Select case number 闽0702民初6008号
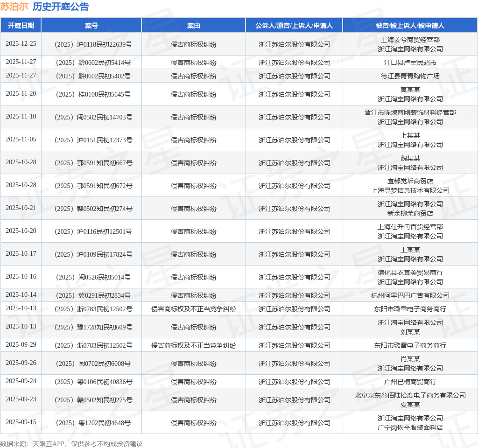The height and width of the screenshot is (448, 478). tap(93, 364)
